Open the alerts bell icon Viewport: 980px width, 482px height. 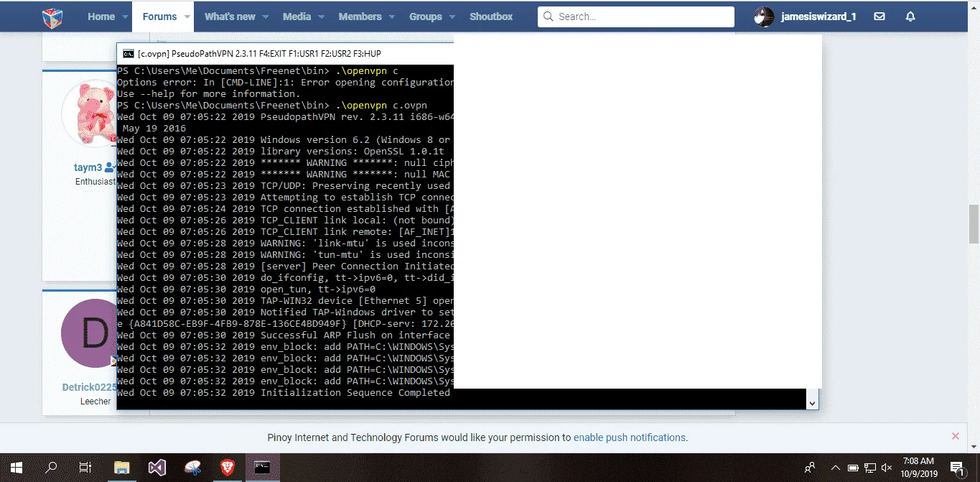click(910, 17)
